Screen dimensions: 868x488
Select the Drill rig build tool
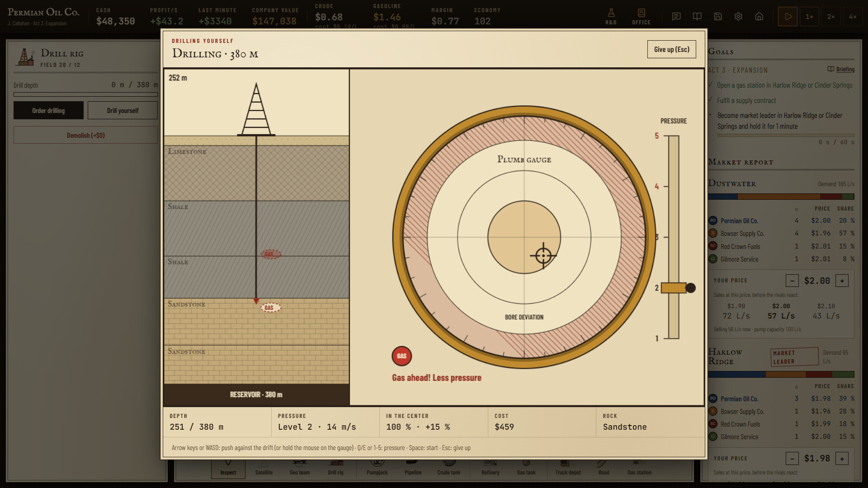335,468
